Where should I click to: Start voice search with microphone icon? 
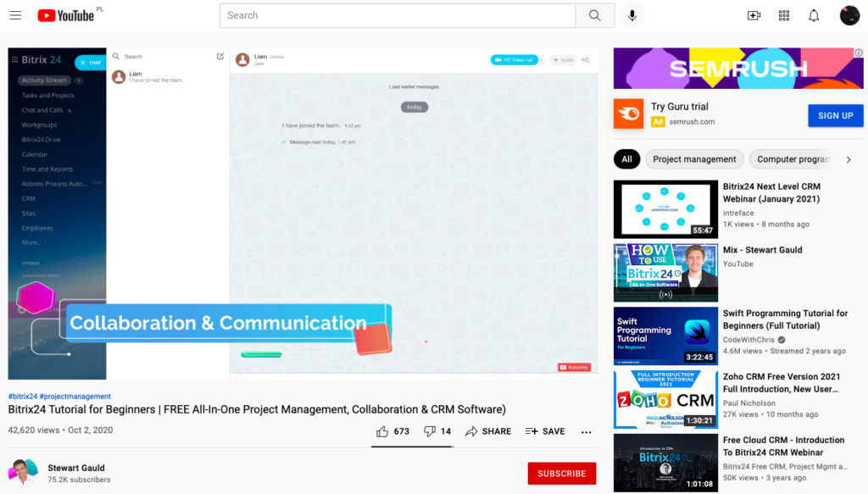point(632,15)
